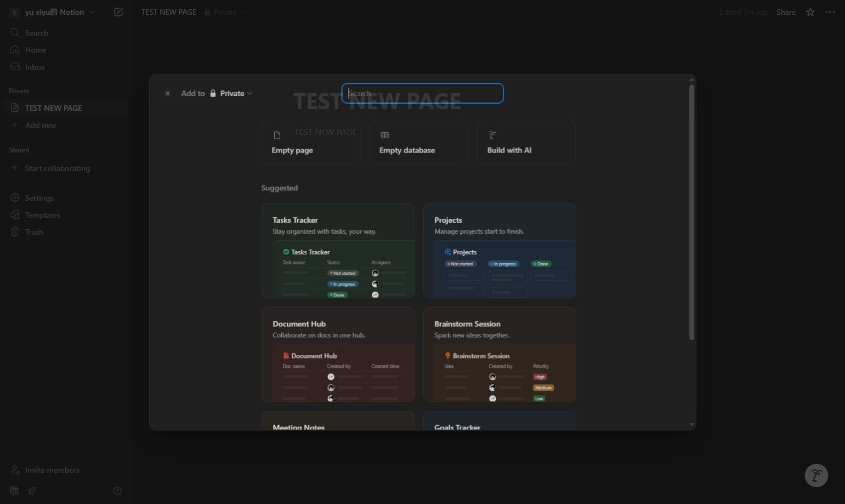Open Home in the sidebar
Image resolution: width=845 pixels, height=504 pixels.
point(66,50)
